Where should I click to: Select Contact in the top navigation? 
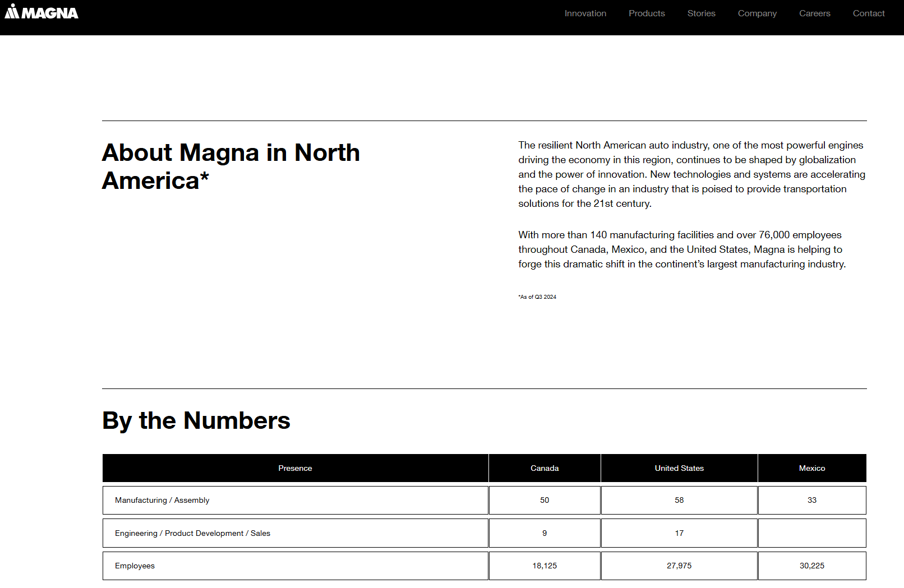(868, 13)
